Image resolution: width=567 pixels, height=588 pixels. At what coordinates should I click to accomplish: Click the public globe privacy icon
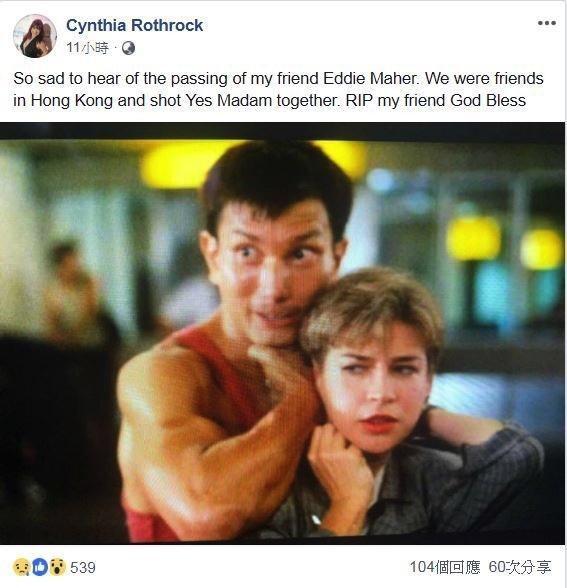[128, 48]
